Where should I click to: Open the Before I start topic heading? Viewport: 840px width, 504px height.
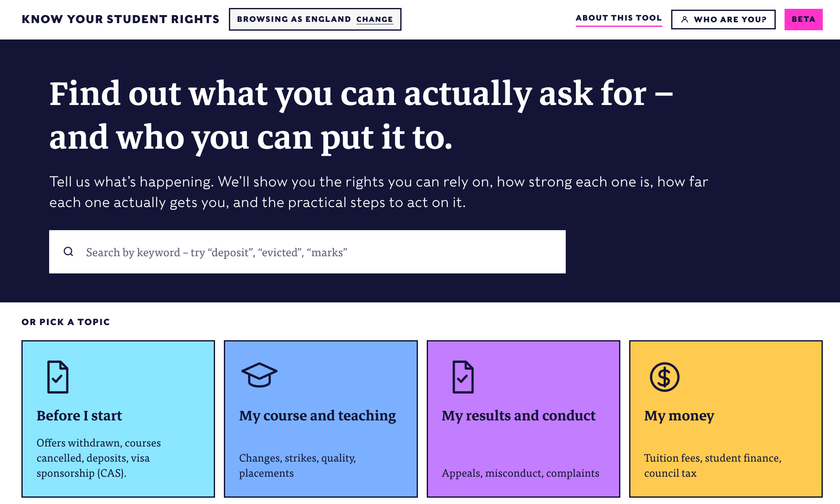[x=79, y=415]
